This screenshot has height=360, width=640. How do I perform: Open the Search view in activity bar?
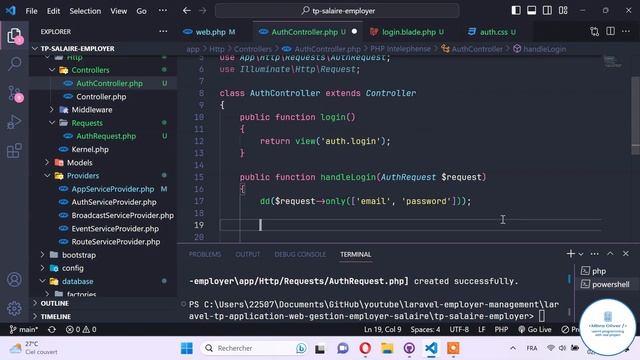coord(14,64)
